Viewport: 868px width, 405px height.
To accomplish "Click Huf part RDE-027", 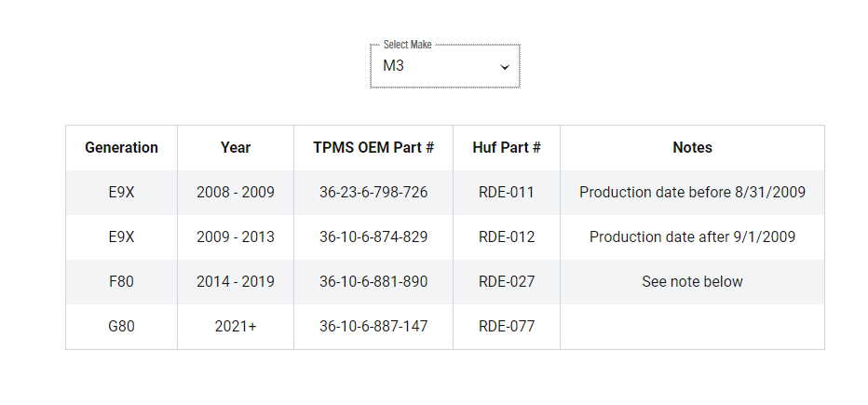I will pyautogui.click(x=507, y=281).
